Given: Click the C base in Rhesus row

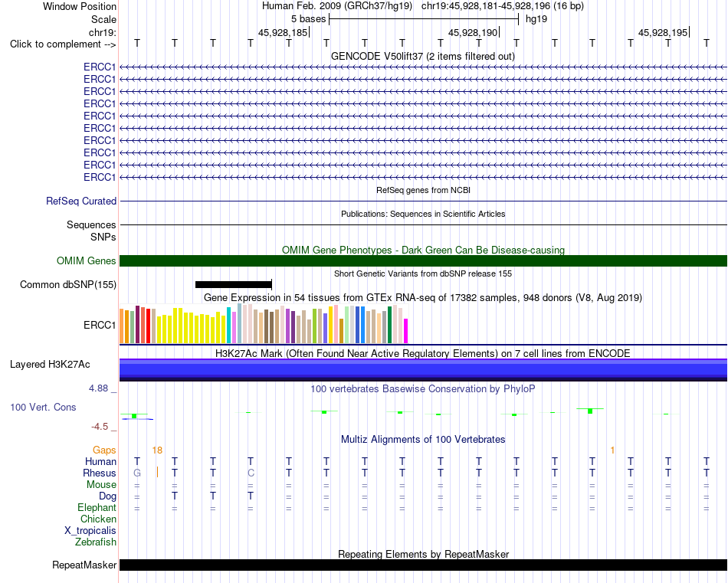Looking at the screenshot, I should pos(251,473).
